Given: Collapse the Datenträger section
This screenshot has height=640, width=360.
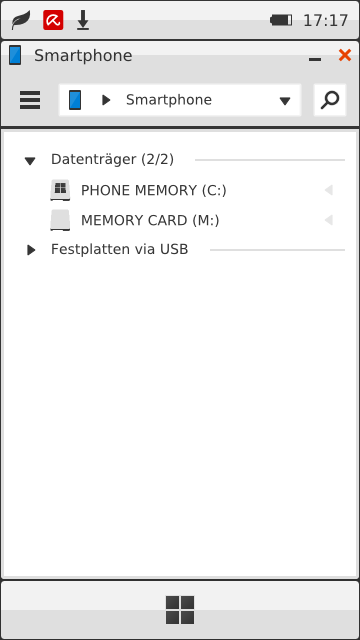Looking at the screenshot, I should 30,161.
